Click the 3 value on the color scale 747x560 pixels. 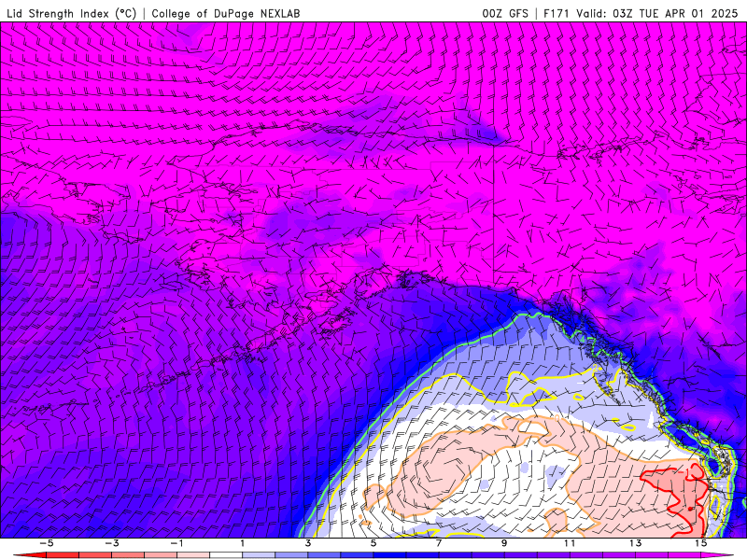coord(308,543)
